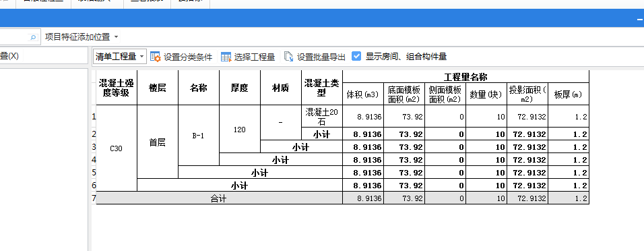The image size is (644, 251).
Task: Click the 小计 label in row 3
Action: 301,147
